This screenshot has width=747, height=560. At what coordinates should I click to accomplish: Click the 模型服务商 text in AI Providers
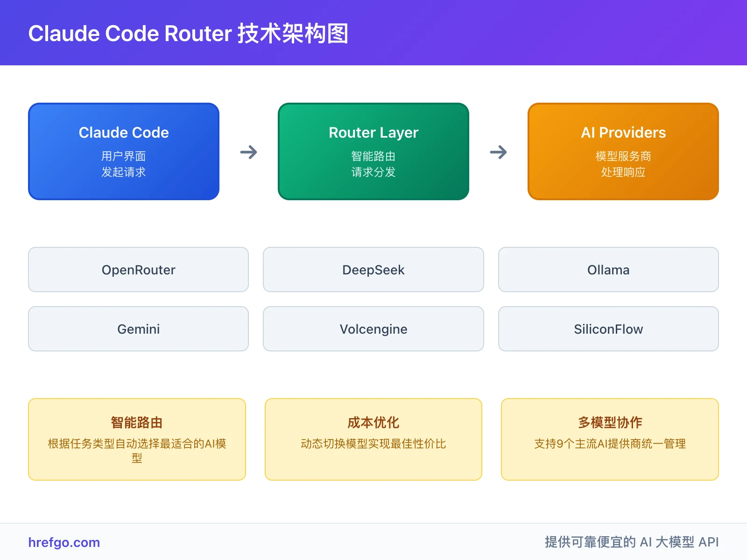[623, 156]
